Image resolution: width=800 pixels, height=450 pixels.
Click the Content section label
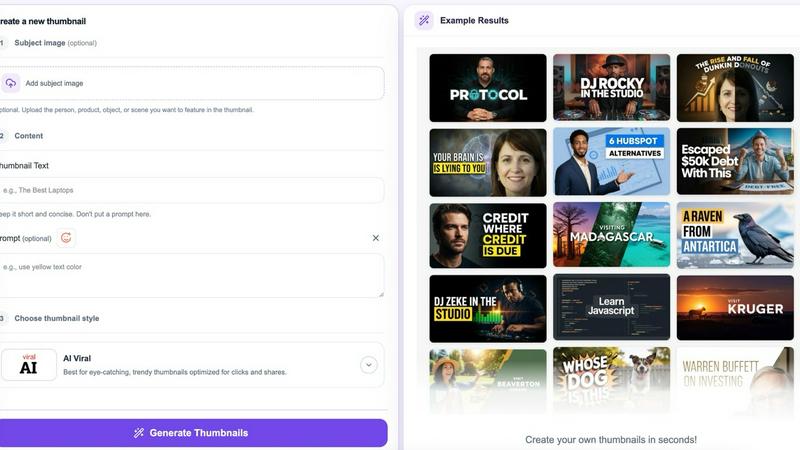point(29,136)
